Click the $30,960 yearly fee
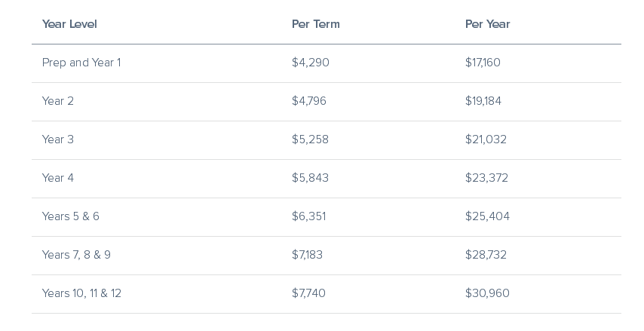The width and height of the screenshot is (644, 331). coord(487,293)
